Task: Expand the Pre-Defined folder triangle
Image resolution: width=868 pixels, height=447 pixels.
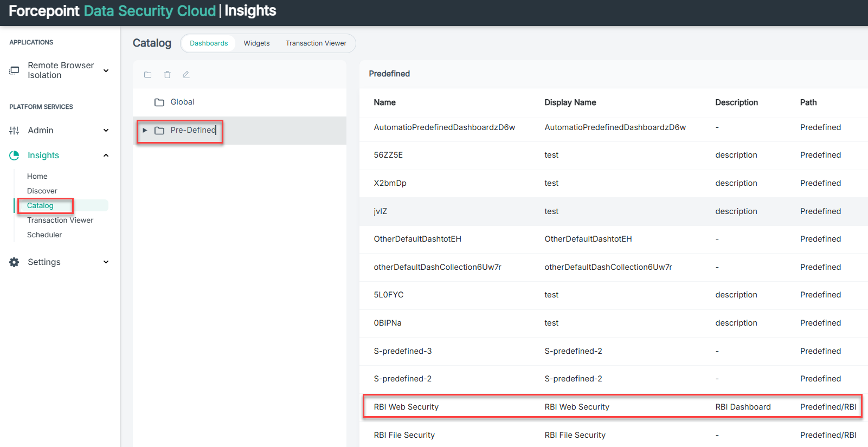Action: (x=145, y=131)
